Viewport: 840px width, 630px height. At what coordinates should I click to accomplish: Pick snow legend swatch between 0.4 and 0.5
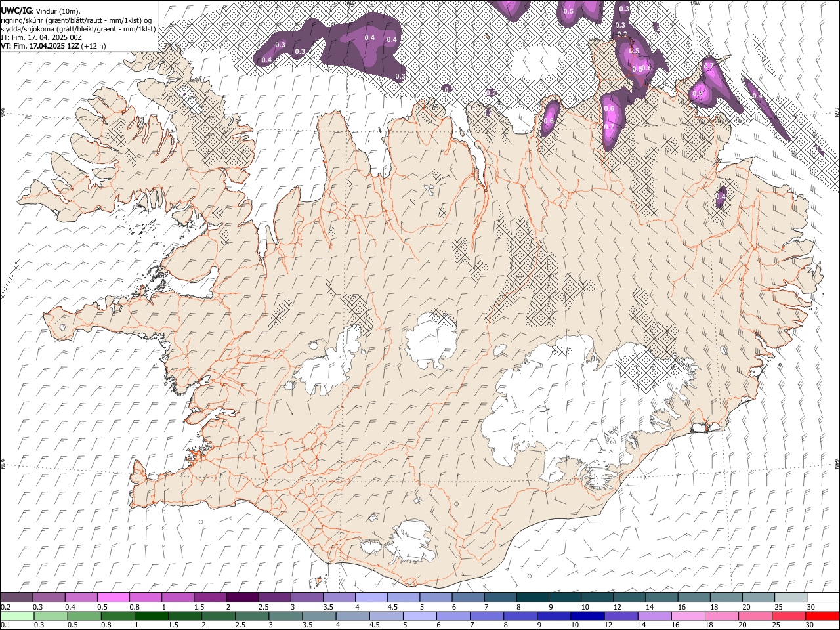click(81, 598)
